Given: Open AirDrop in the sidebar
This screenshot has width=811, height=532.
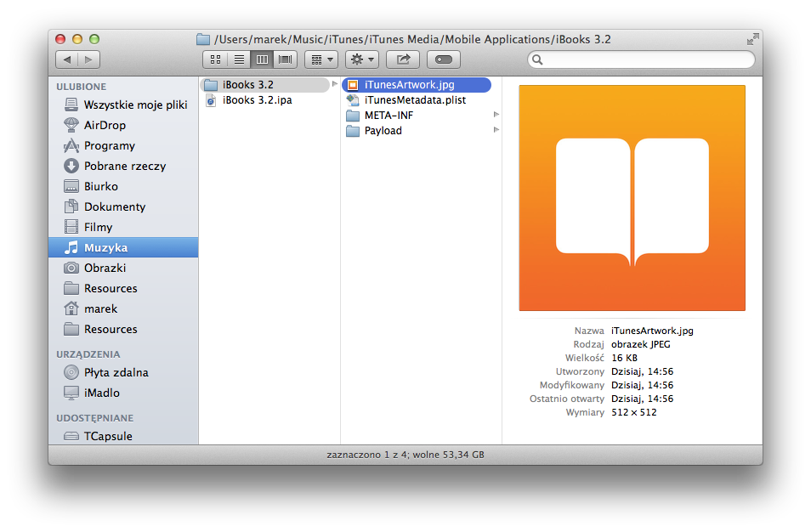Looking at the screenshot, I should [105, 125].
